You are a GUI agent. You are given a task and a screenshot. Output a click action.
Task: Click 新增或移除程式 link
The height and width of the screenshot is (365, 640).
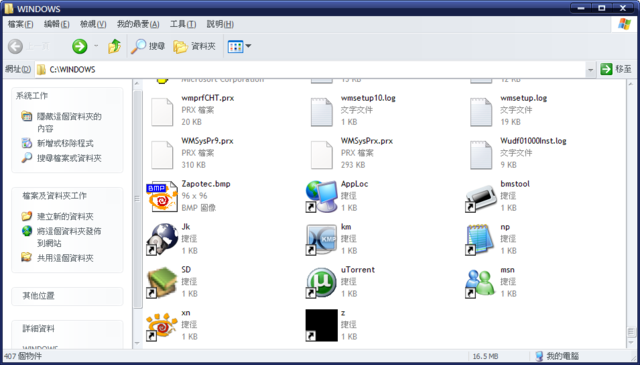point(65,143)
